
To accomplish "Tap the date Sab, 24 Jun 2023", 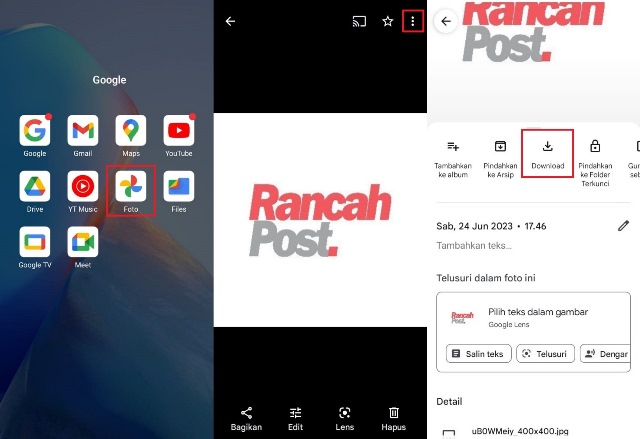I will pyautogui.click(x=474, y=226).
